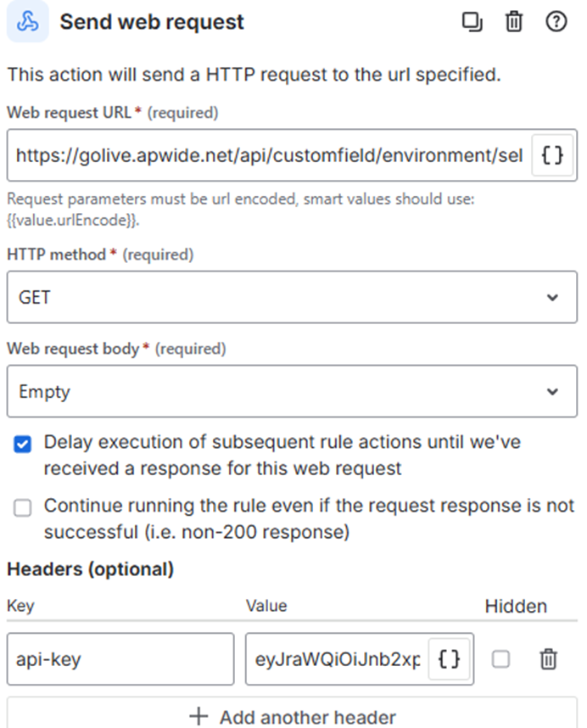Insert smart value into header Value field
Image resolution: width=587 pixels, height=728 pixels.
(450, 658)
